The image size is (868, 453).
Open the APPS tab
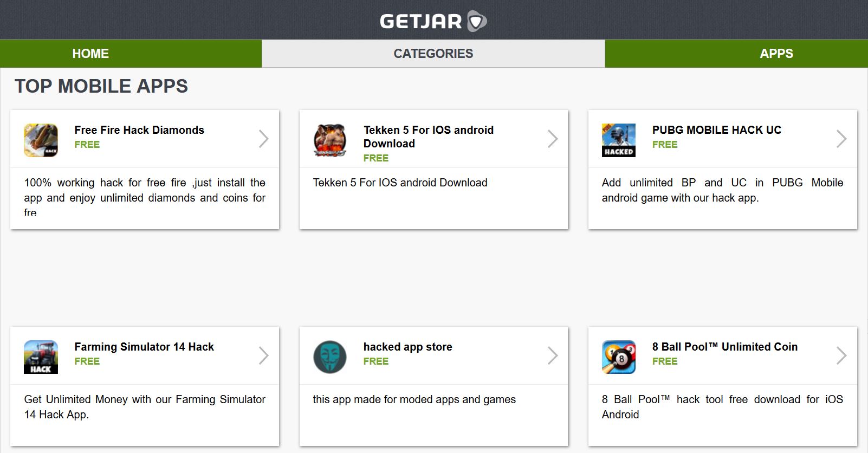[x=776, y=53]
